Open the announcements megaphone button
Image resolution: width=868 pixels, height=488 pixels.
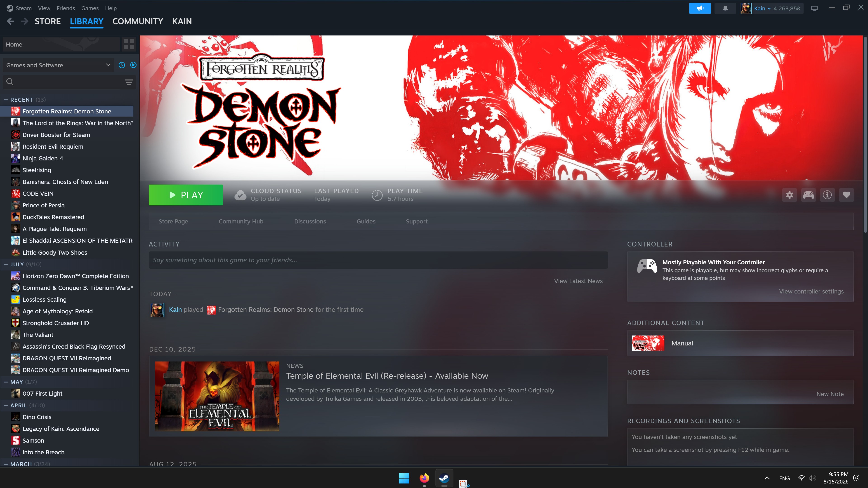[x=700, y=8]
